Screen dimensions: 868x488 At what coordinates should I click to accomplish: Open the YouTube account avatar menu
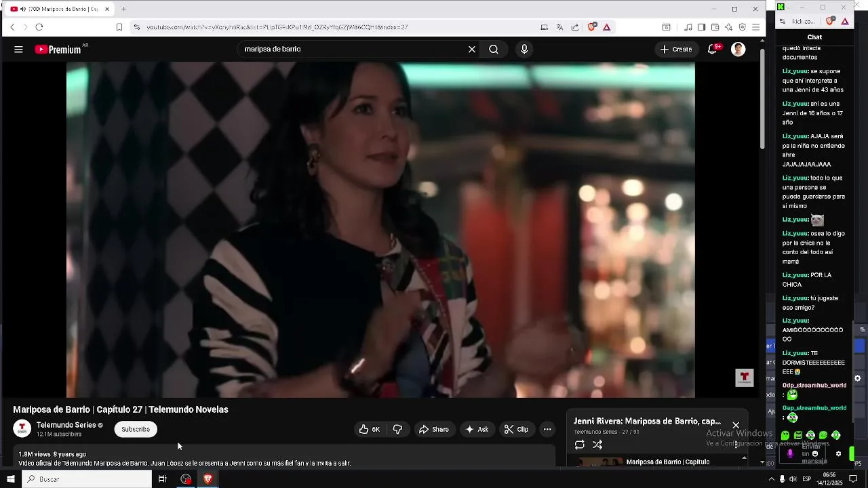point(738,49)
